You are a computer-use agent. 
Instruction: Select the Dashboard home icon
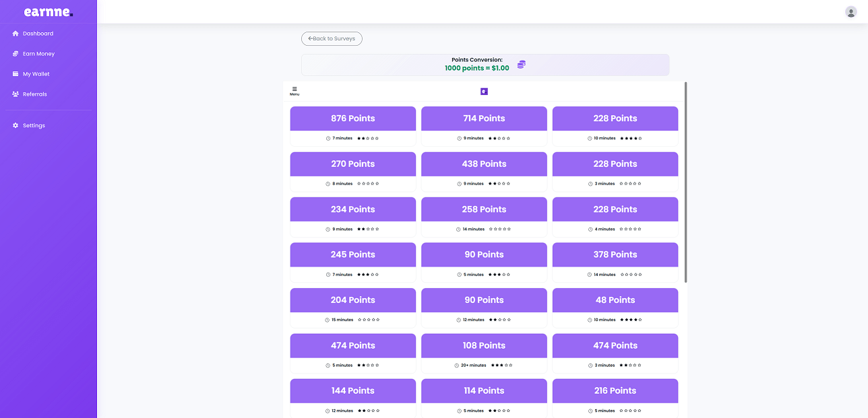(x=15, y=33)
